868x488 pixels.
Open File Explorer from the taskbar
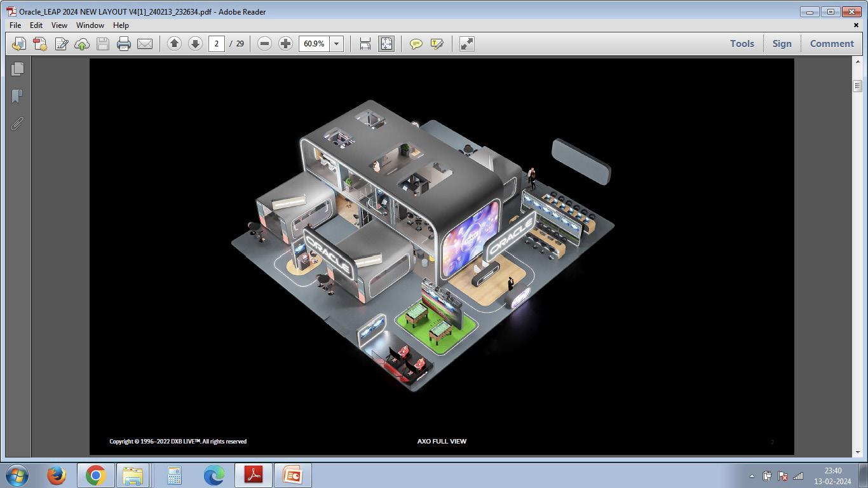[133, 475]
